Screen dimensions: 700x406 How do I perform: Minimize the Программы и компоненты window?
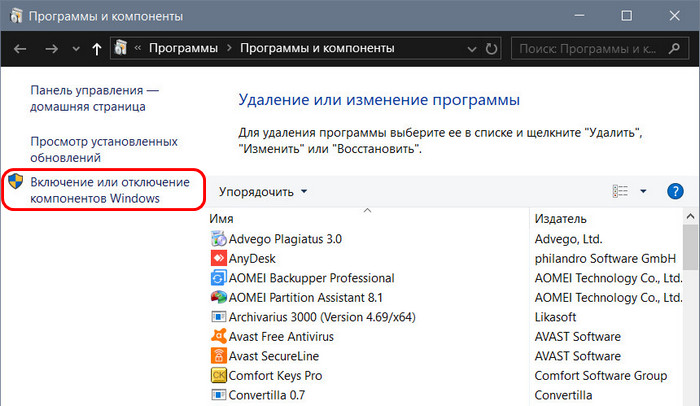tap(579, 16)
